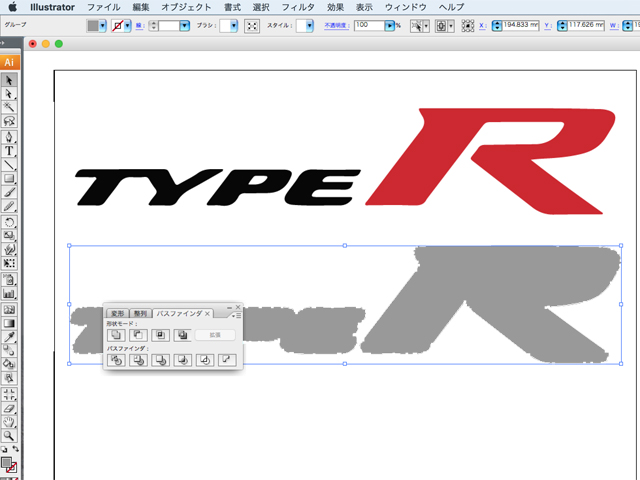This screenshot has height=480, width=640.
Task: Select the Rotate tool
Action: coord(9,222)
